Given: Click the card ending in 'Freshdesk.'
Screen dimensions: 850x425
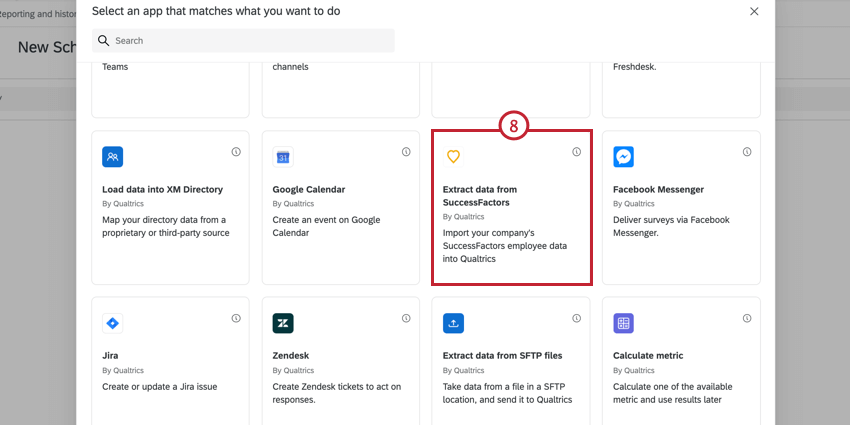Looking at the screenshot, I should 681,90.
